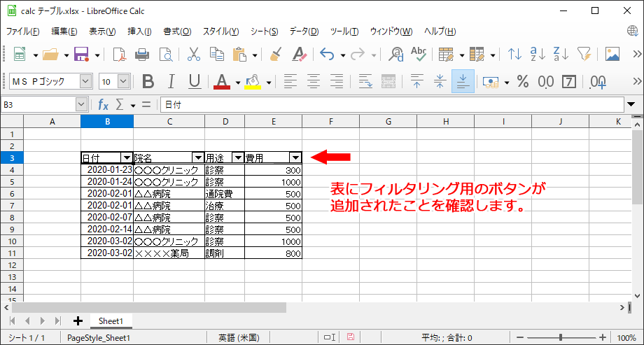Expand the Name Box dropdown
Screen dimensions: 644x345
[x=82, y=105]
